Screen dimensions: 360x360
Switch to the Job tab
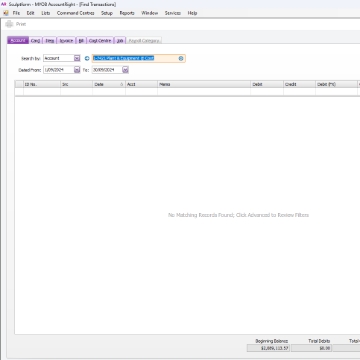[x=120, y=40]
